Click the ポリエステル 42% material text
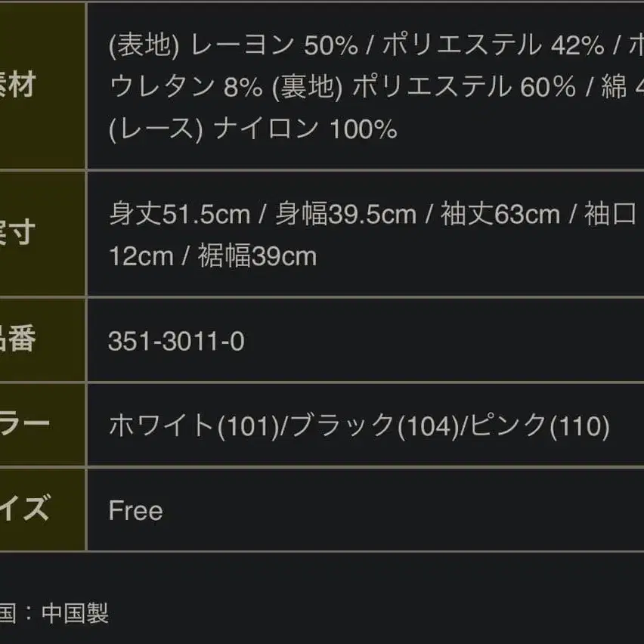 tap(492, 47)
